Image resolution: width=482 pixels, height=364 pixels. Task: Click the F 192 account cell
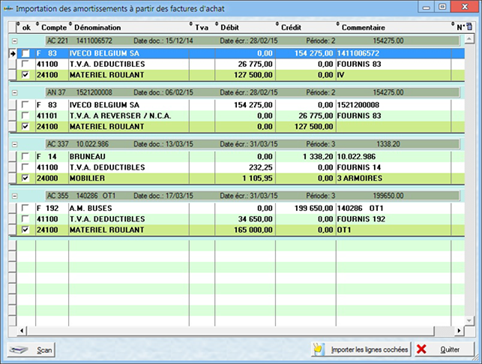click(52, 208)
